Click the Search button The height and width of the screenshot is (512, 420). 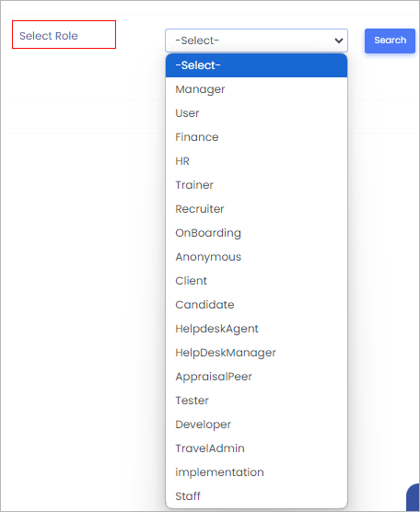tap(390, 41)
